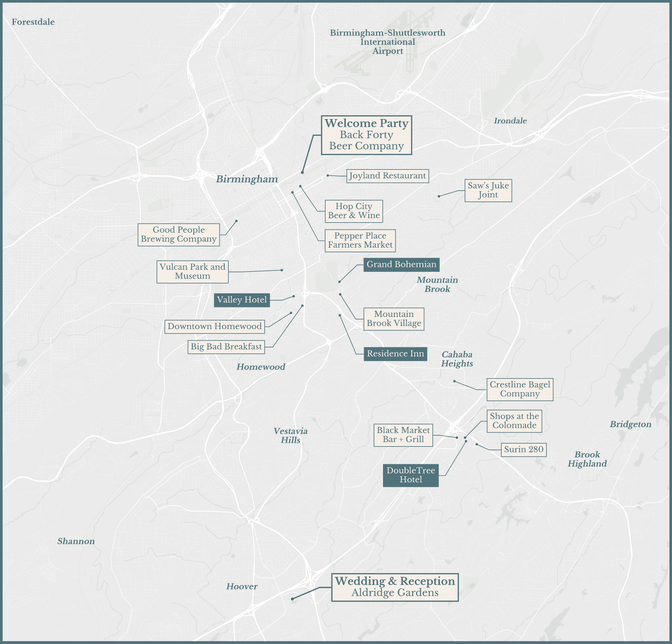Click the Residence Inn map dot
Screen dimensions: 672x644
[340, 315]
